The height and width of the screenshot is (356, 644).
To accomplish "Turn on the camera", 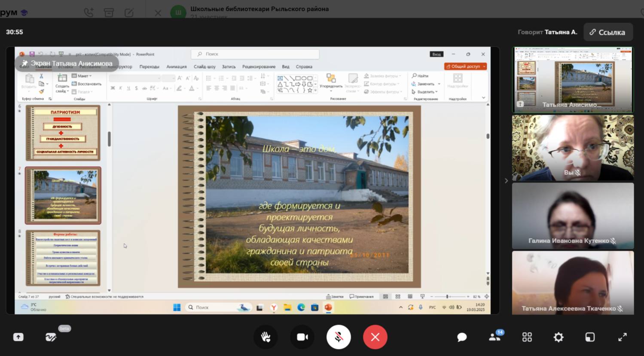I will (302, 337).
